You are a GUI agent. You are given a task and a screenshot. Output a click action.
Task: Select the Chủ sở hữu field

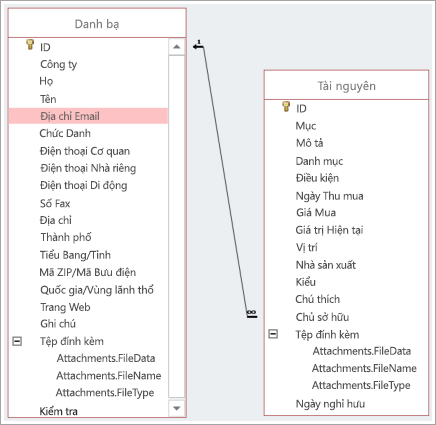point(322,317)
